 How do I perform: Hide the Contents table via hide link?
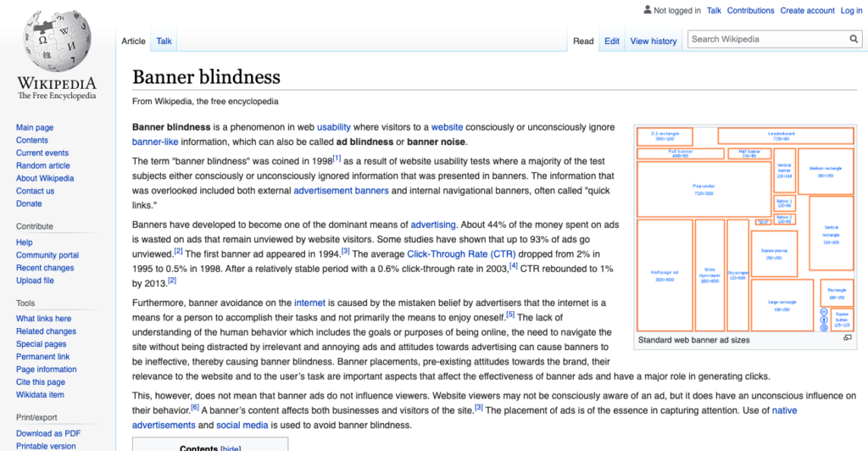(x=230, y=448)
